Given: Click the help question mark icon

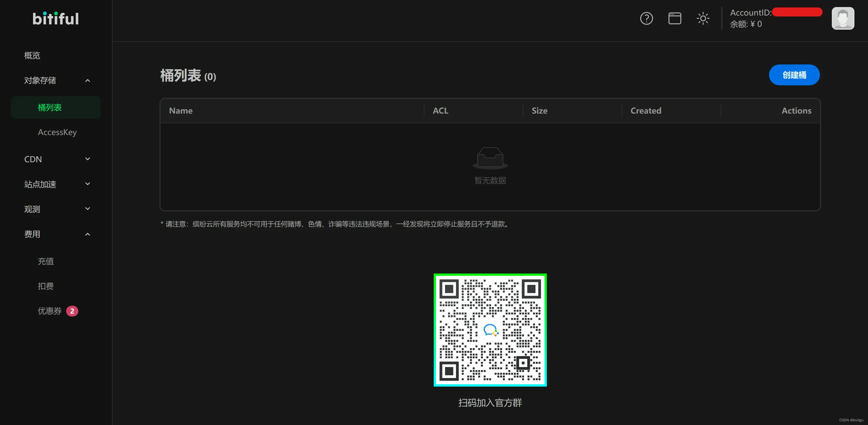Looking at the screenshot, I should tap(646, 18).
